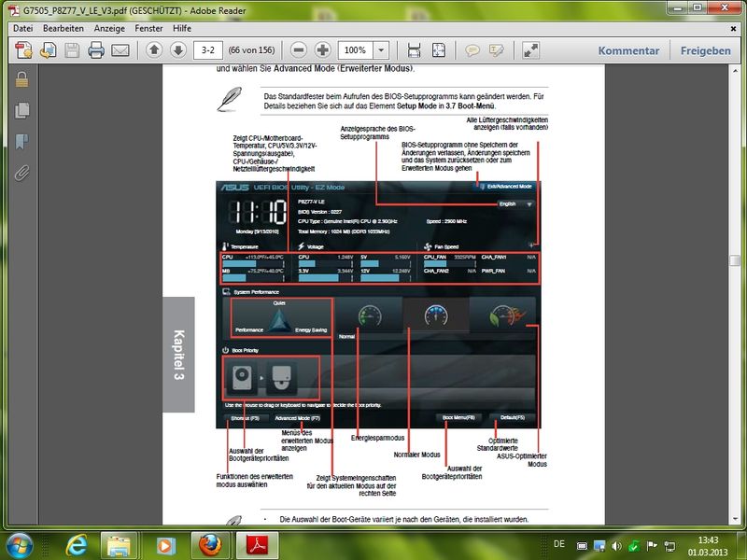
Task: Click the page number input field
Action: point(207,50)
